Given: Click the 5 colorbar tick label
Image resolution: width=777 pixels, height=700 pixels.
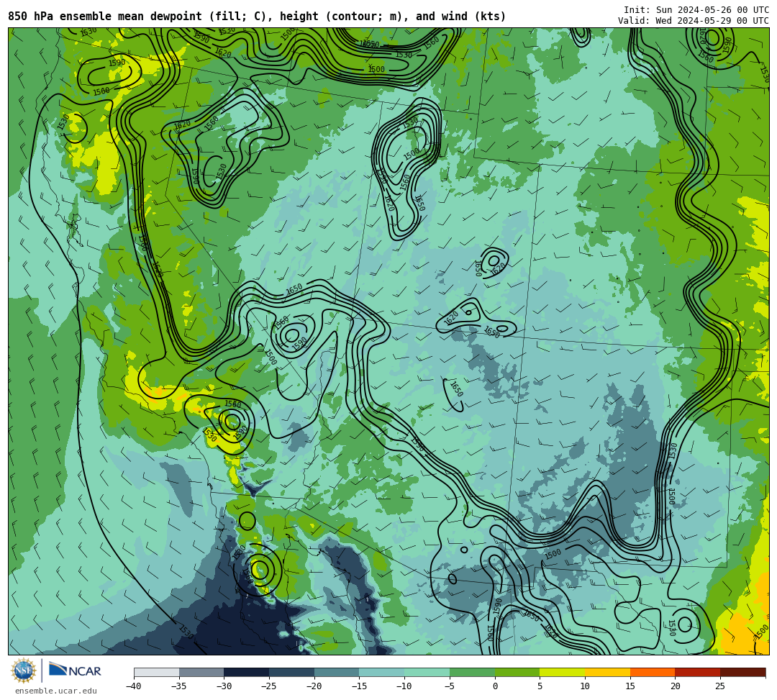Looking at the screenshot, I should (x=540, y=686).
